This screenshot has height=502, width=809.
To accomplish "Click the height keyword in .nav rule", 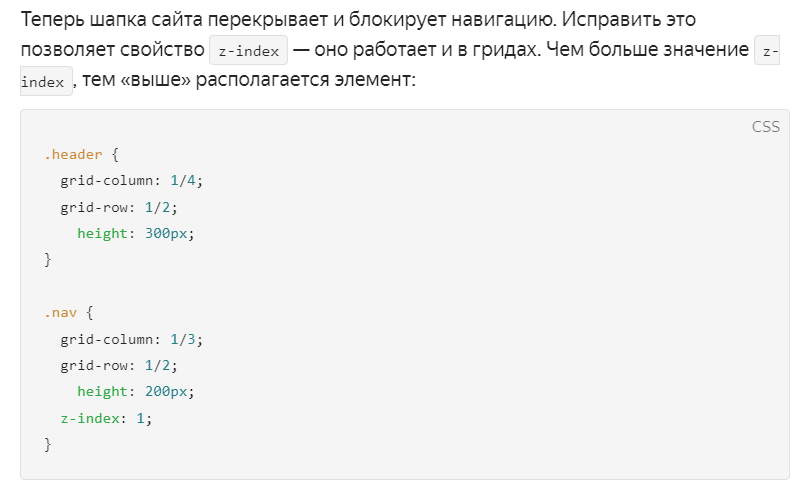I will (102, 392).
